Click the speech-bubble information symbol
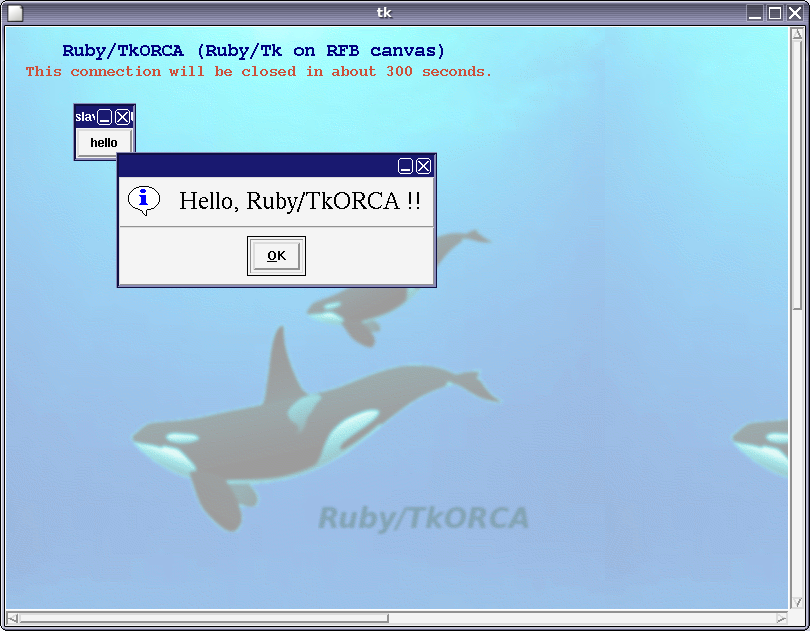 144,200
